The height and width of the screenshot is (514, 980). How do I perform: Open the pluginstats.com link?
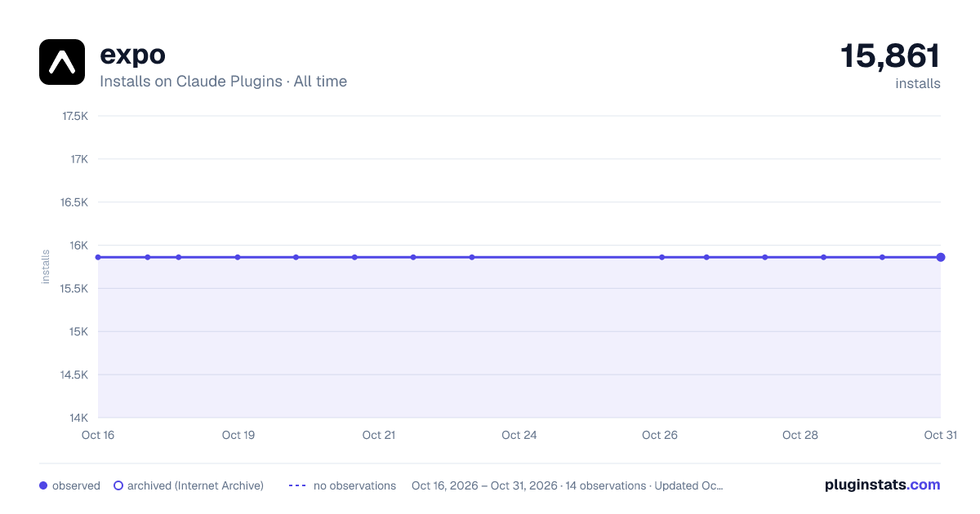coord(882,485)
